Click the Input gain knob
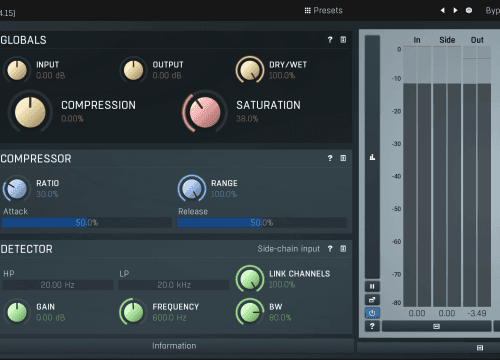 tap(17, 70)
